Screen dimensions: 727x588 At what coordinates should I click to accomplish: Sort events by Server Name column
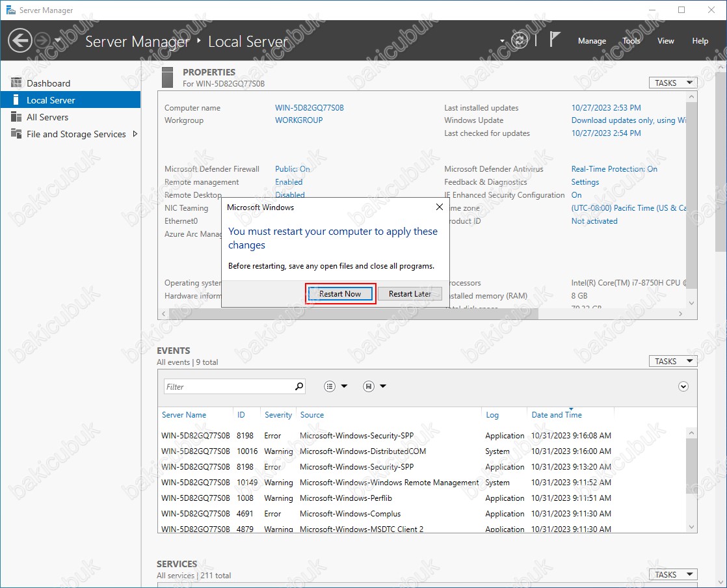(x=183, y=414)
